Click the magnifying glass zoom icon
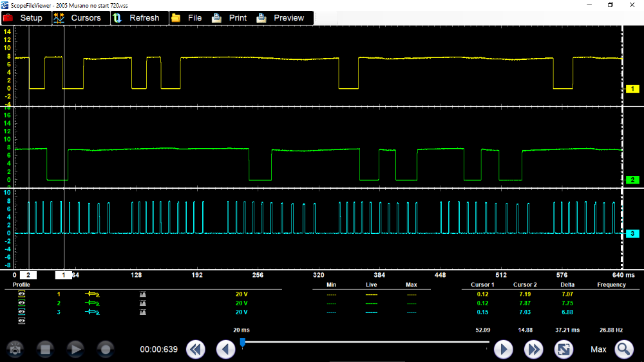Viewport: 644px width, 362px height. tap(623, 349)
